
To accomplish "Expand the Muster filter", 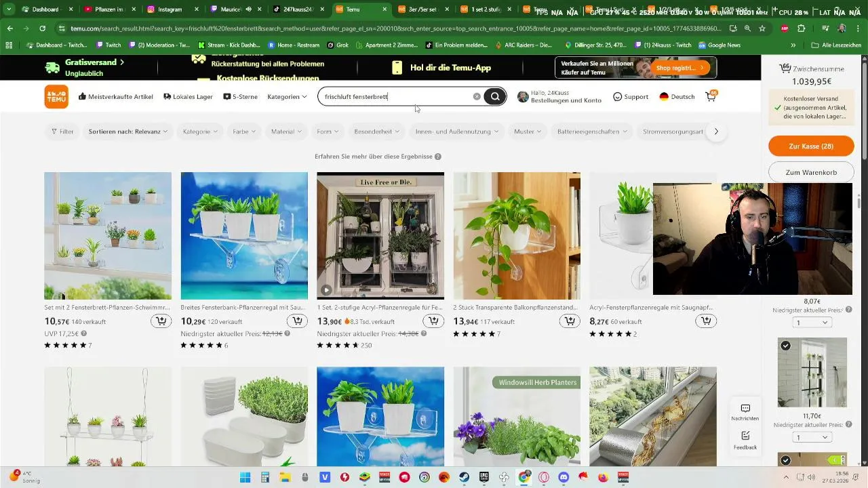I will click(528, 131).
